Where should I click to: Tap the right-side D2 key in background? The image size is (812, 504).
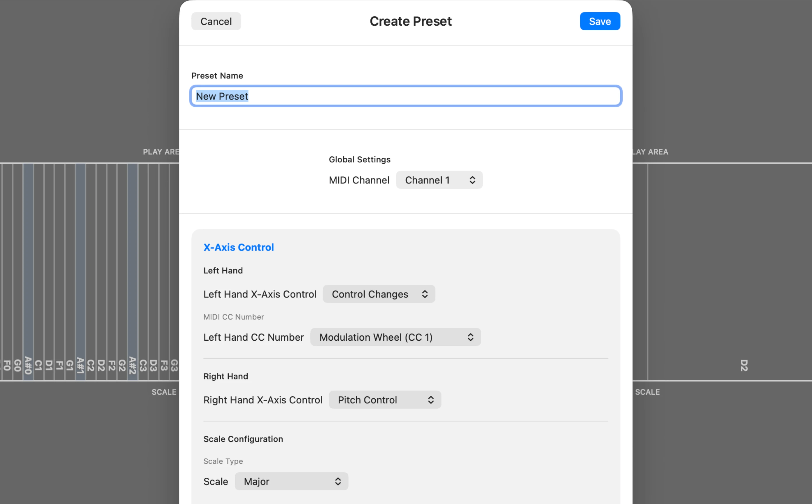(730, 272)
